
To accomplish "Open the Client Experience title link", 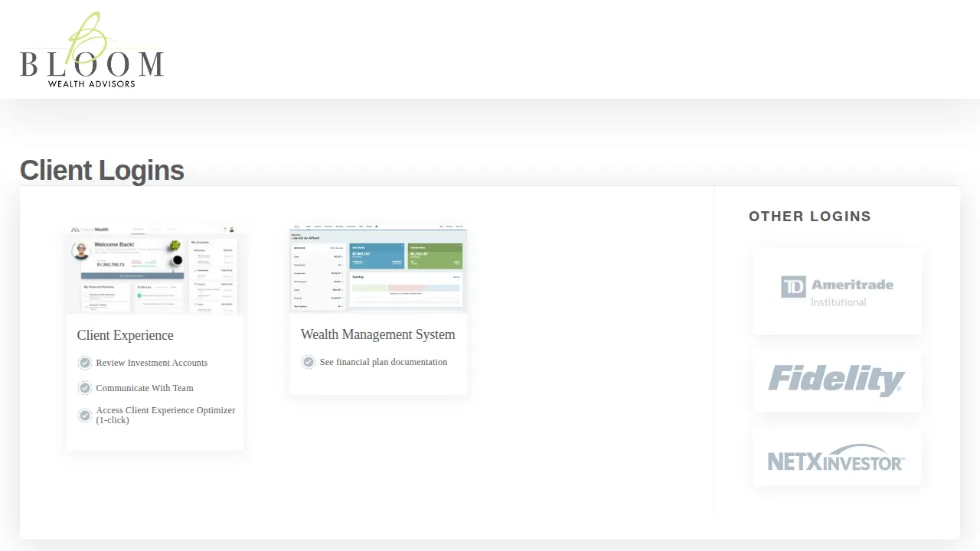I will pyautogui.click(x=126, y=335).
